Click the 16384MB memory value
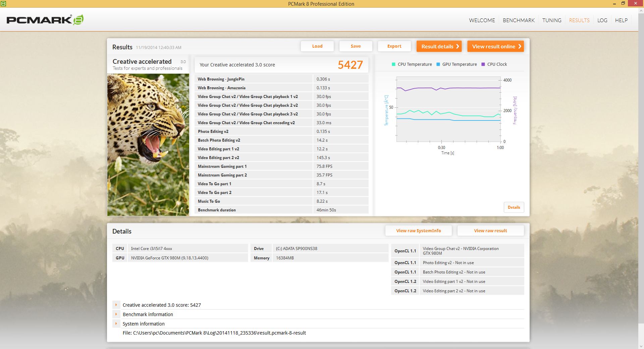644x349 pixels. pyautogui.click(x=285, y=258)
